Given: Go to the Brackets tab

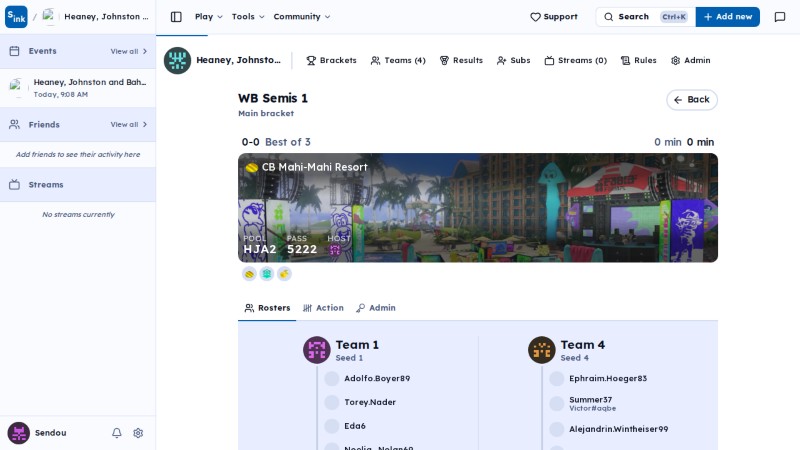Looking at the screenshot, I should [332, 60].
